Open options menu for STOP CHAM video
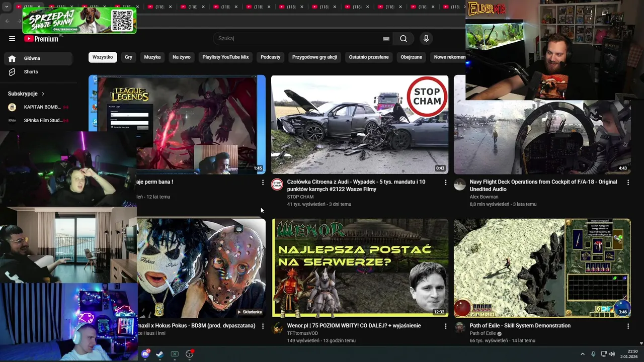 pyautogui.click(x=445, y=183)
